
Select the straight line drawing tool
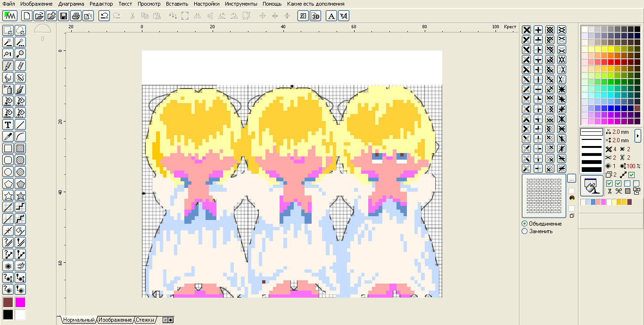[x=20, y=125]
